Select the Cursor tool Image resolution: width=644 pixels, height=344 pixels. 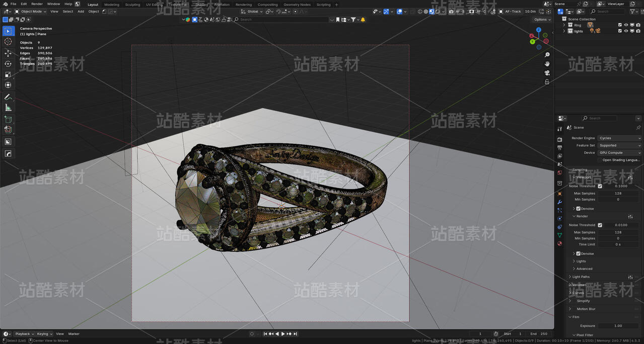pyautogui.click(x=8, y=42)
